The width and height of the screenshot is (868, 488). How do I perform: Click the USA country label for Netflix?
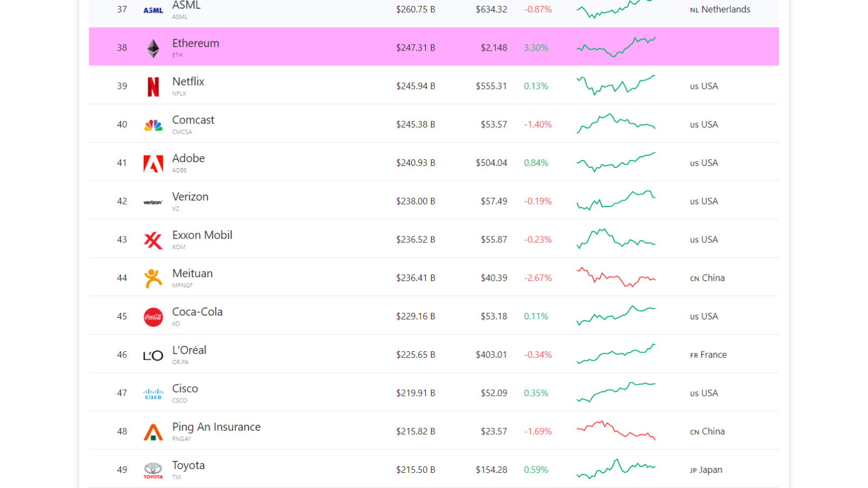704,86
